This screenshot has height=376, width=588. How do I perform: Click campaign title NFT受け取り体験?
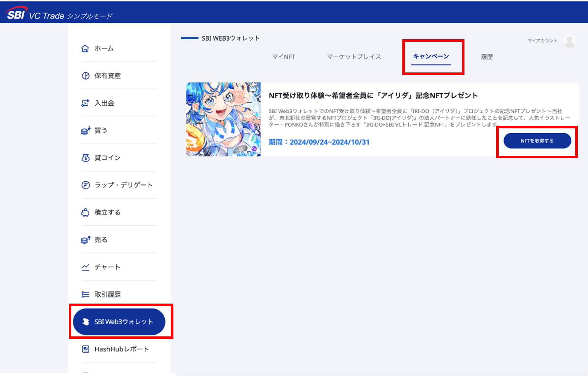(373, 95)
